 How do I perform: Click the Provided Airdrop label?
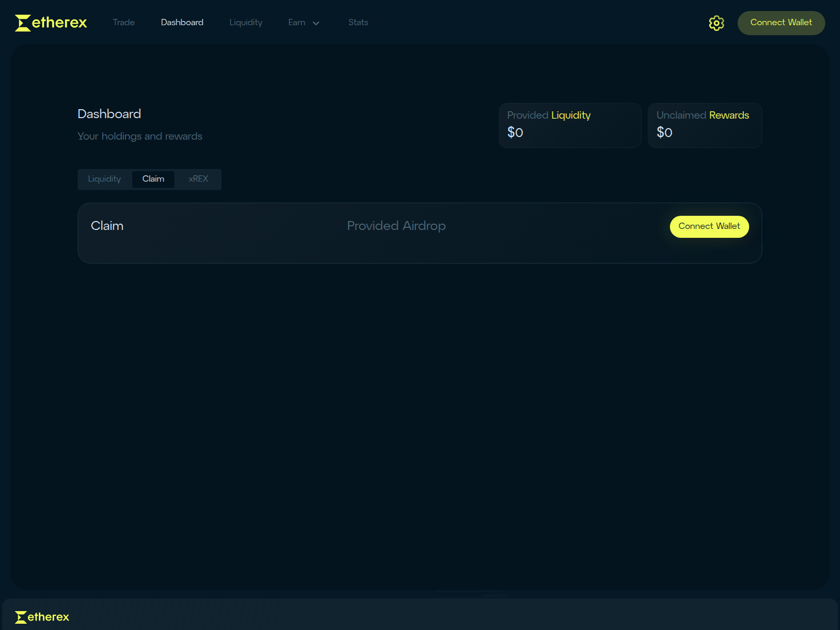[x=396, y=226]
